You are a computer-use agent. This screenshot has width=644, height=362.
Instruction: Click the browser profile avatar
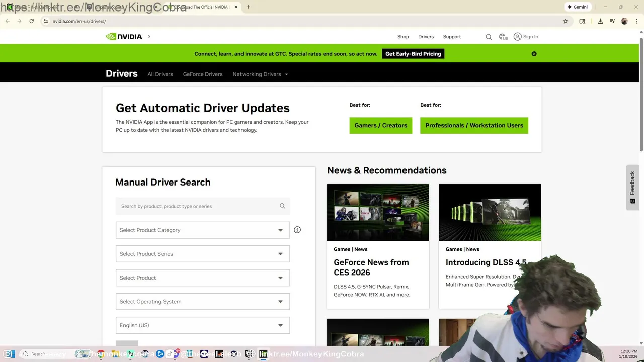click(624, 21)
